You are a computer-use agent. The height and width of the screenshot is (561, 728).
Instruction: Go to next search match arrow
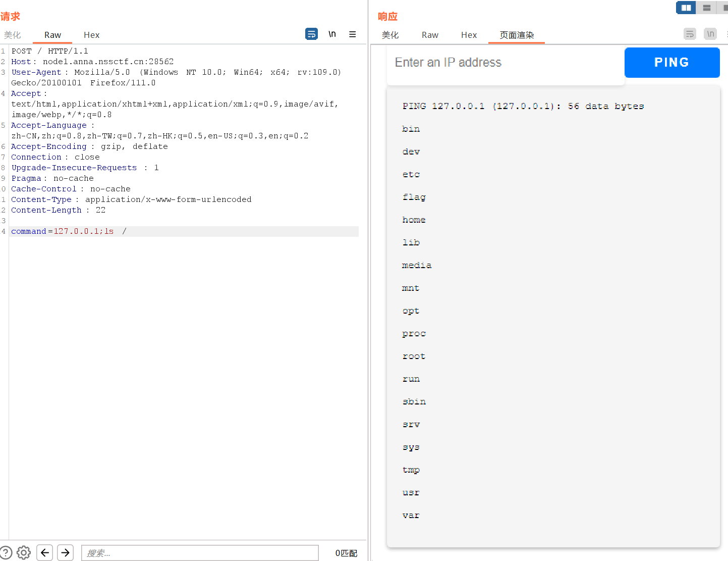pyautogui.click(x=66, y=552)
